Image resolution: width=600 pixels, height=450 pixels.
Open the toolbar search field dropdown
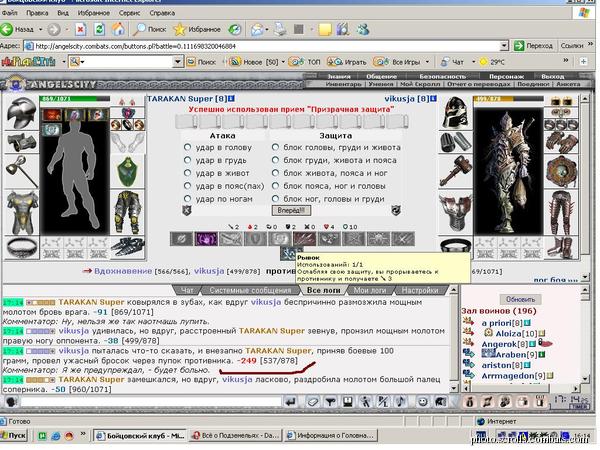178,62
